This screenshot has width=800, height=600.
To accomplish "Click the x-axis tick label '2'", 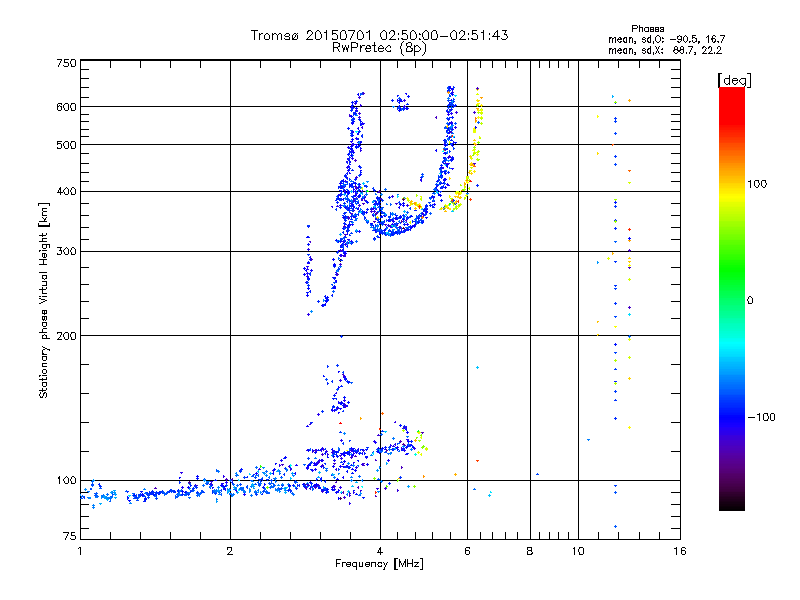I will [x=230, y=551].
